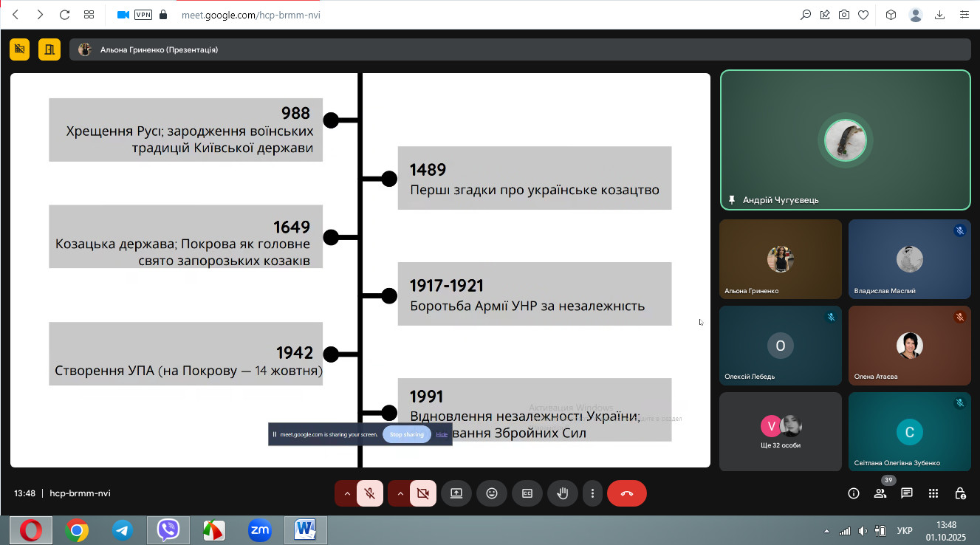Show the participants list with 39 people
This screenshot has height=545, width=980.
coord(880,493)
